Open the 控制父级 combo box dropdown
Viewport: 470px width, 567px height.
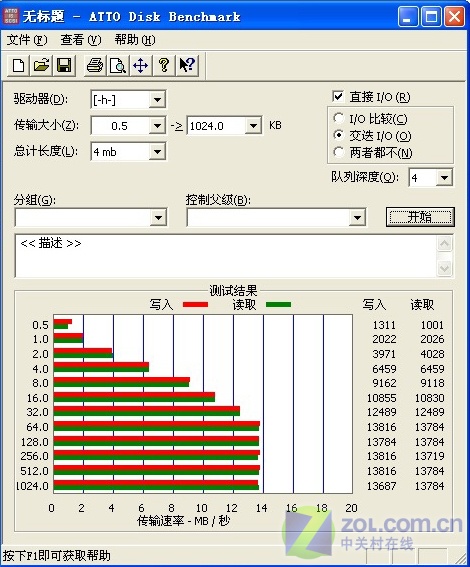point(357,218)
